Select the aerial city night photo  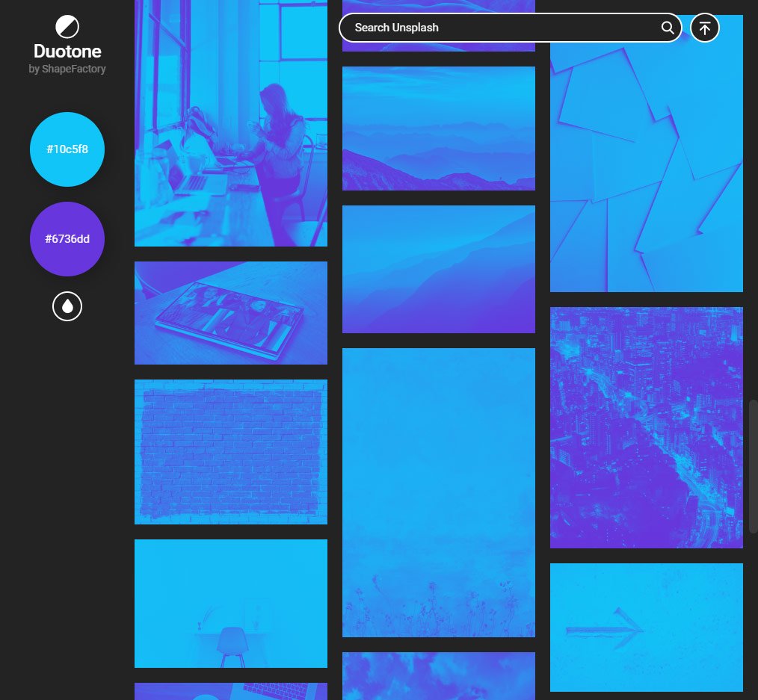click(647, 427)
